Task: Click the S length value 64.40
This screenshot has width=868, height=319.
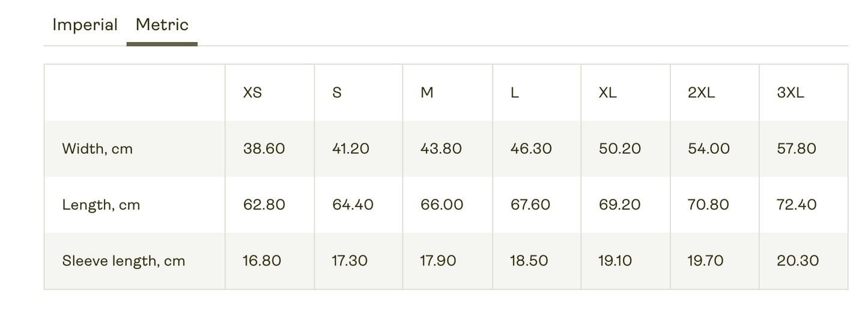Action: click(x=353, y=205)
